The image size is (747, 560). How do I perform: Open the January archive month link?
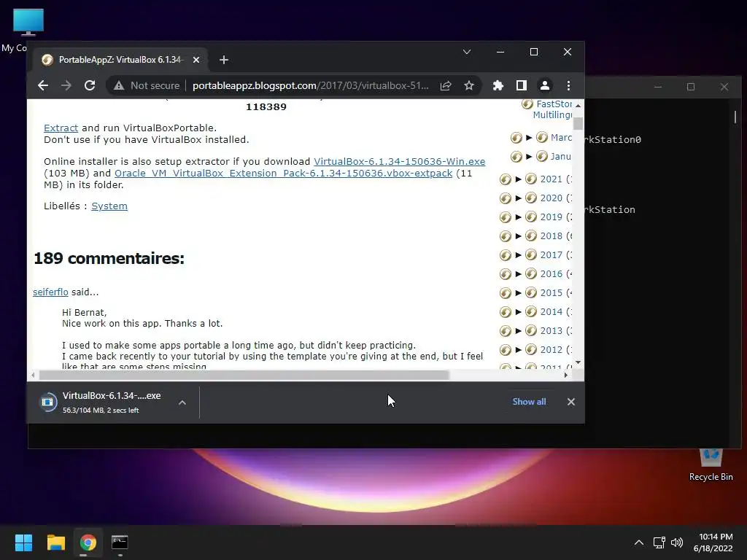click(x=561, y=157)
